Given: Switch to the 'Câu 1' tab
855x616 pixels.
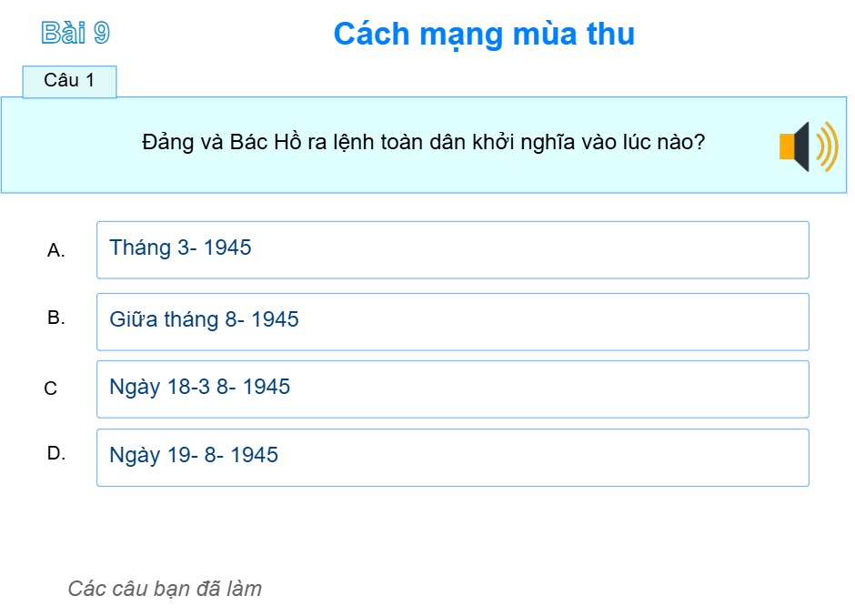Looking at the screenshot, I should click(x=69, y=81).
